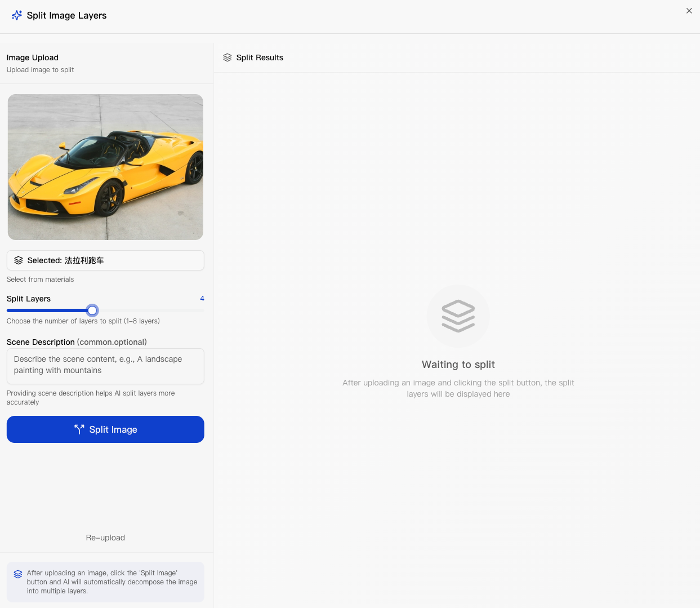Click the layers icon next to Split Results
Screen dimensions: 700x608
pyautogui.click(x=228, y=57)
